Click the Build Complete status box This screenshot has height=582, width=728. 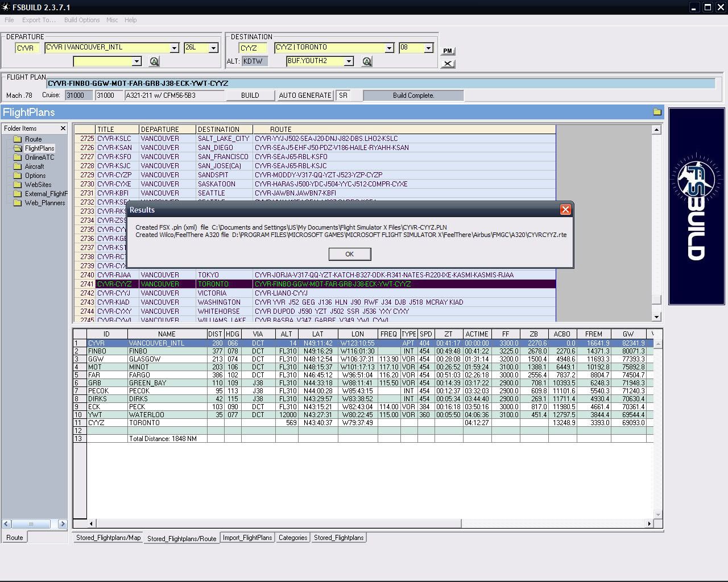(x=413, y=95)
